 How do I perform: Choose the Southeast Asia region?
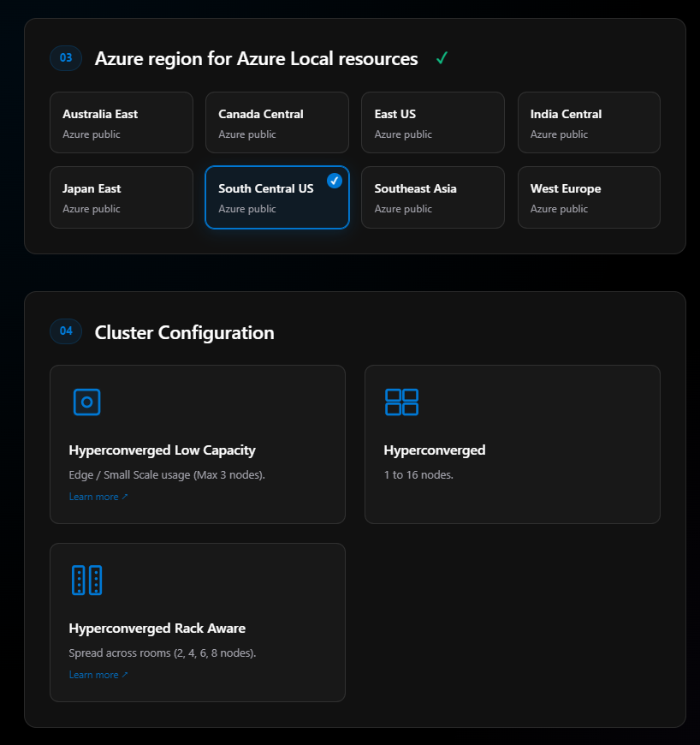coord(432,197)
